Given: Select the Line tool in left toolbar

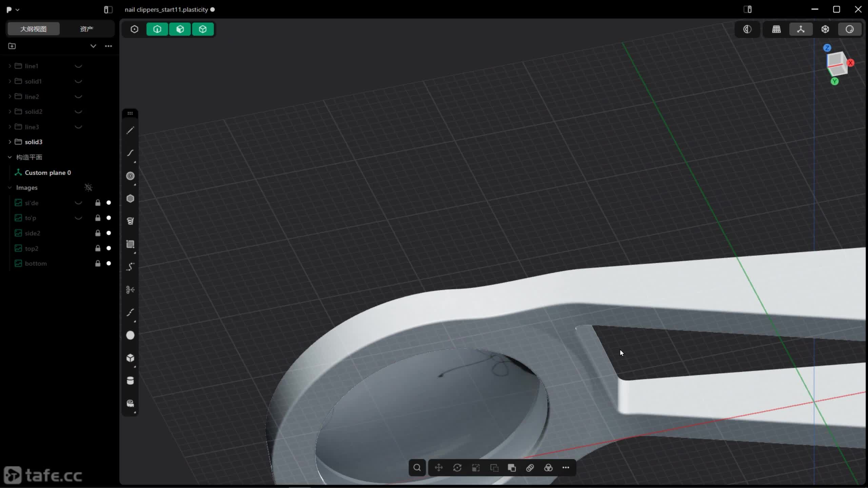Looking at the screenshot, I should click(130, 130).
